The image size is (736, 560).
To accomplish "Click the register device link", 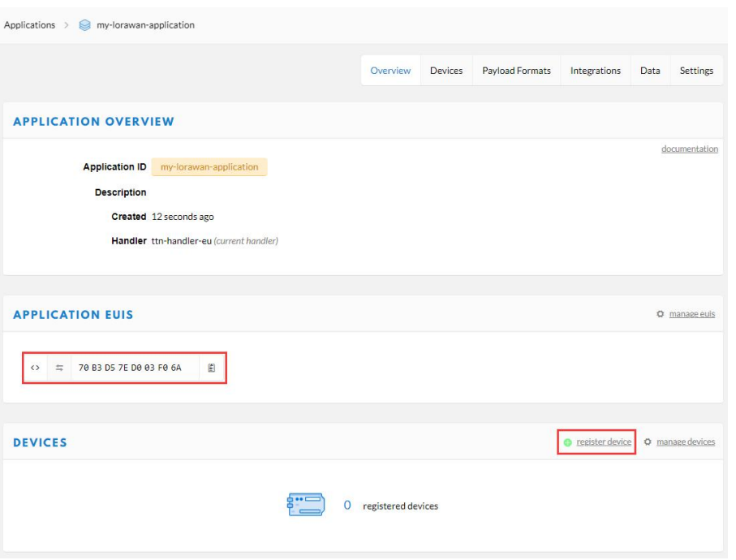I will [x=604, y=442].
